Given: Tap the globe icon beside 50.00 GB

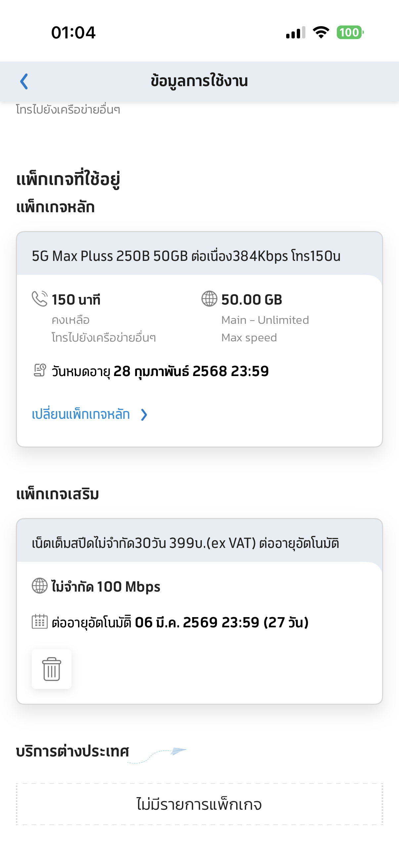Looking at the screenshot, I should tap(209, 299).
